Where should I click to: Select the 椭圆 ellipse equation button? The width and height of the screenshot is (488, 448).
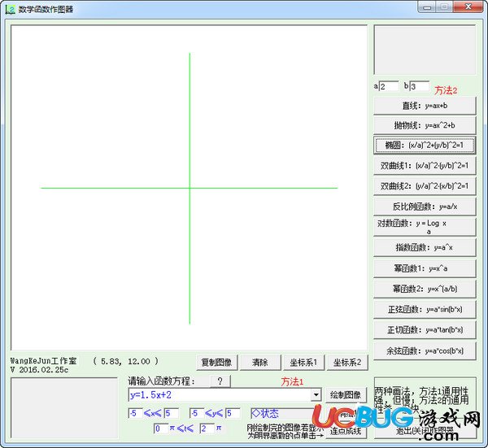point(425,146)
